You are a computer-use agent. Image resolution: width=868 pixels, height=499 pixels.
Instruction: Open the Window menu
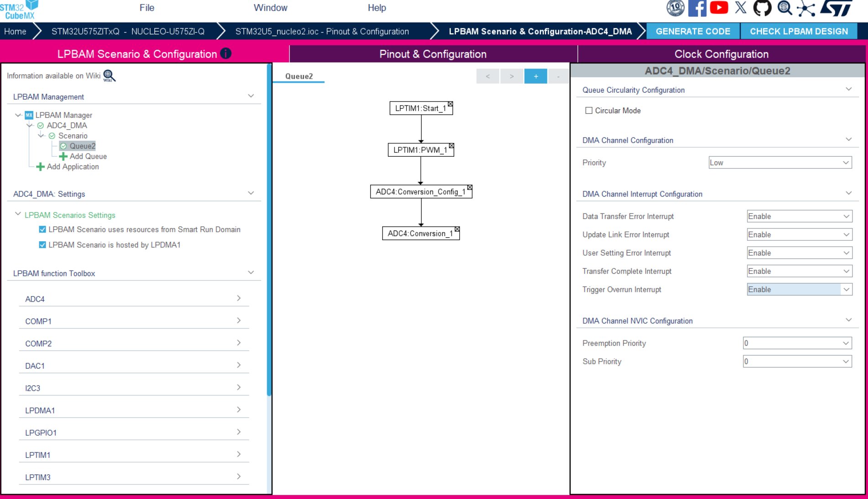(x=270, y=8)
